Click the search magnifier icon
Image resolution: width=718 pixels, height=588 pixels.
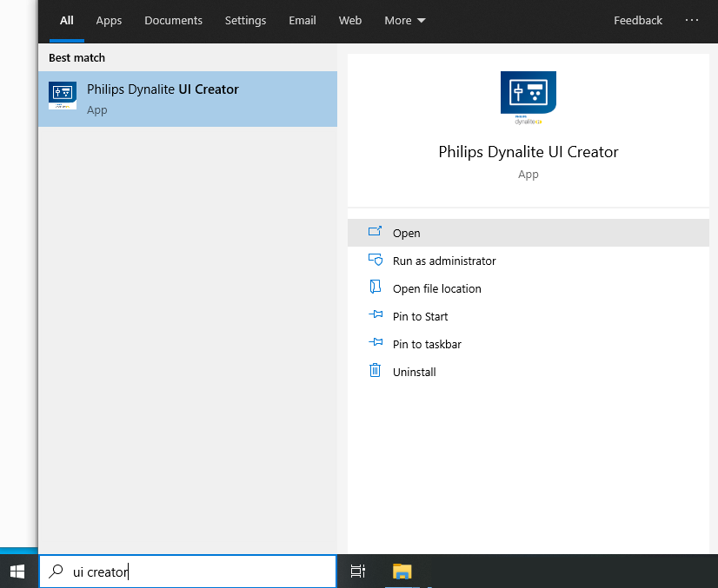coord(54,571)
